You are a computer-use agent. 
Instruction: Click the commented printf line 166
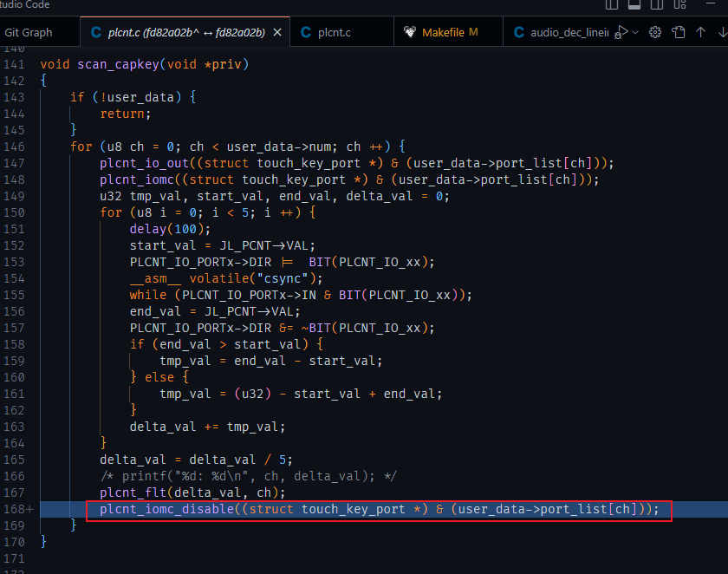pos(249,477)
